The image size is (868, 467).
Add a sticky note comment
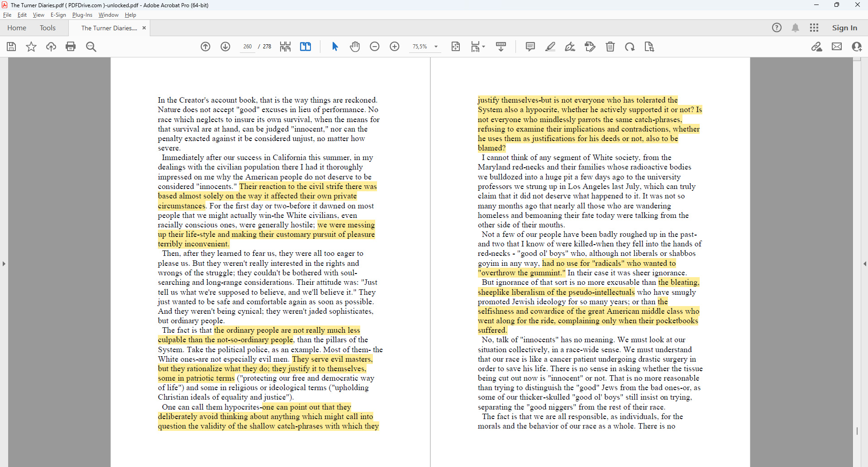pos(530,47)
